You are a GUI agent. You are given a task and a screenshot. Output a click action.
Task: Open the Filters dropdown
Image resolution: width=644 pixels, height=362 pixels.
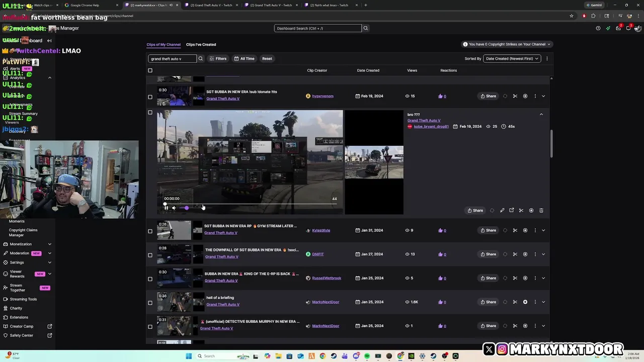(218, 58)
